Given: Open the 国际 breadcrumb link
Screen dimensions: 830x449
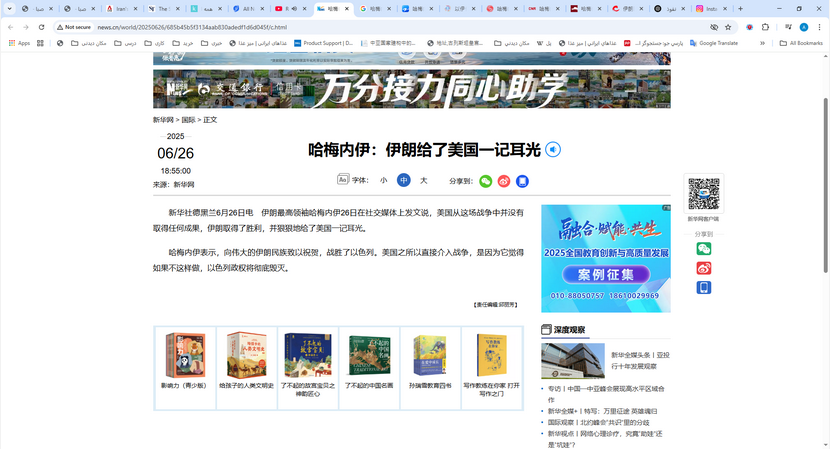Looking at the screenshot, I should coord(189,120).
